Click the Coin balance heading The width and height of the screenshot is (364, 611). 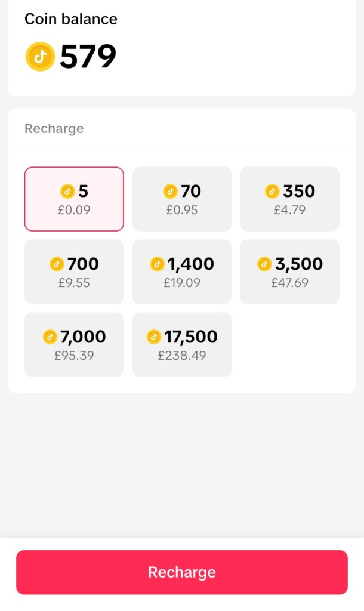click(70, 18)
